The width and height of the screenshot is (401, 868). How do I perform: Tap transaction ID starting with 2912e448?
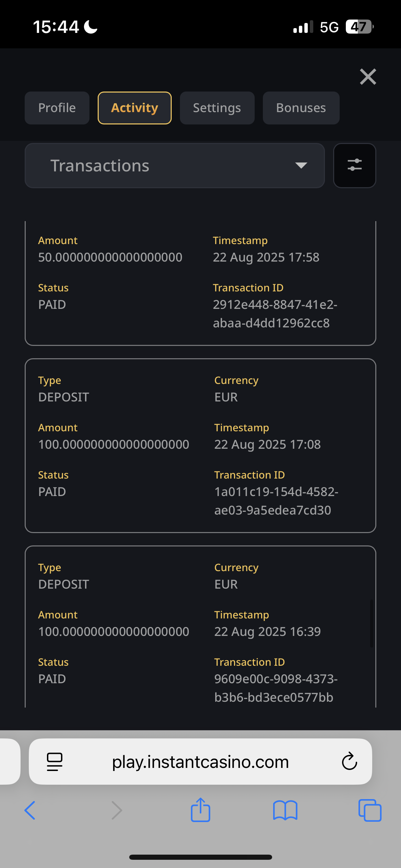(x=275, y=314)
